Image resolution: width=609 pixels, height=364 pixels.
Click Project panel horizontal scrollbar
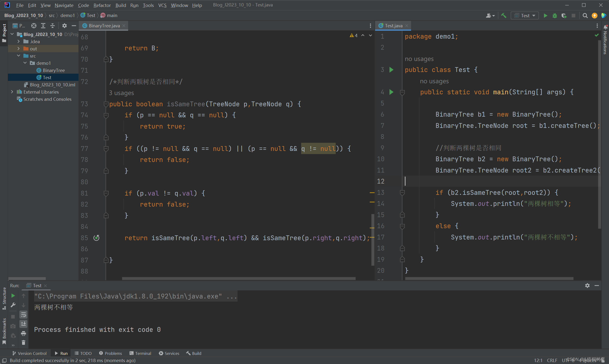27,279
